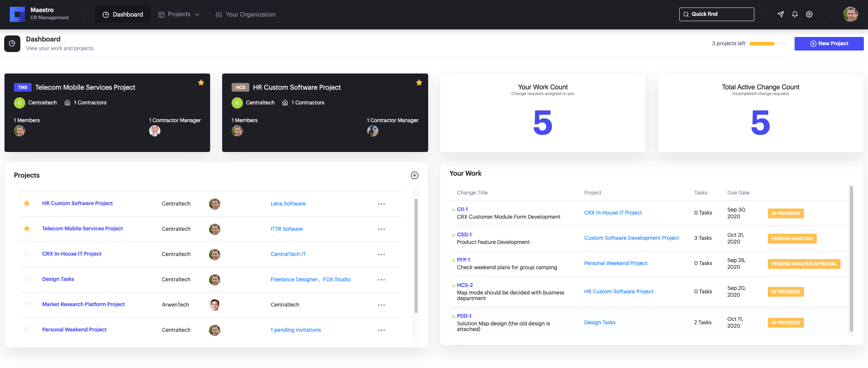Open the notifications bell

coord(795,14)
